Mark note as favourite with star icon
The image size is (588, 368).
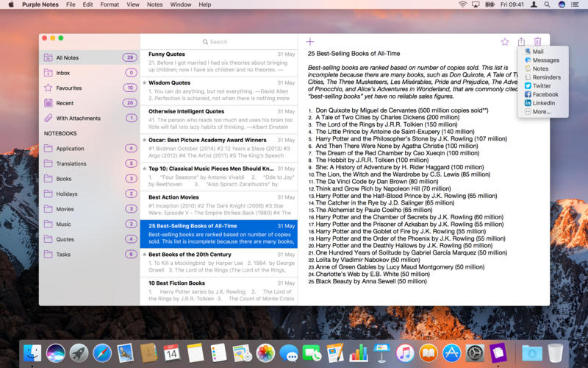point(505,42)
